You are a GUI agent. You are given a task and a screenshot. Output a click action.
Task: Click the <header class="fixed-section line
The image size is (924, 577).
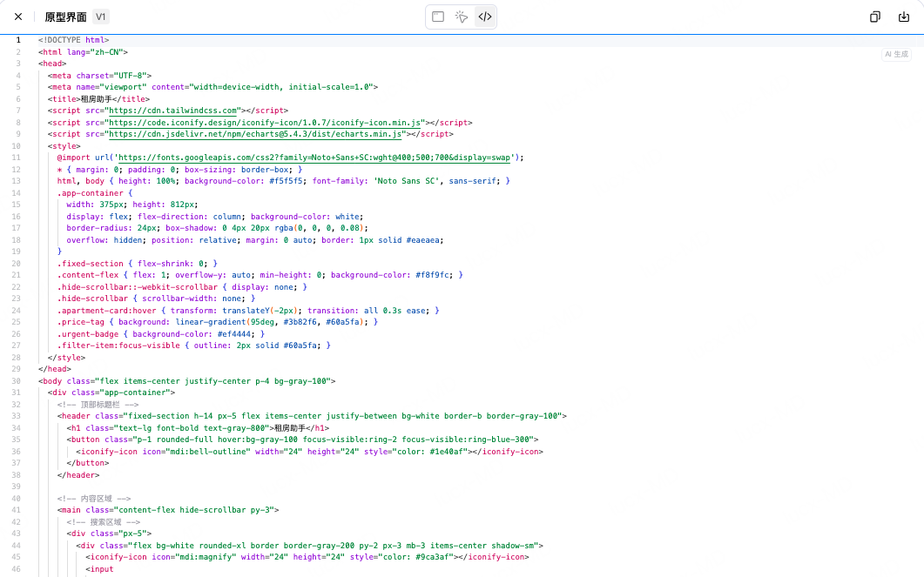point(312,416)
